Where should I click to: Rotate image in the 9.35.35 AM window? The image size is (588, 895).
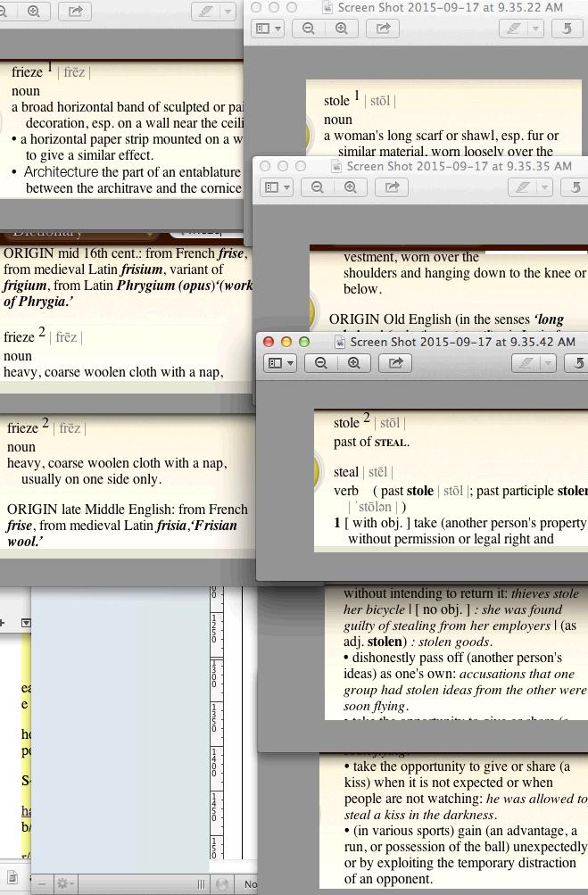pyautogui.click(x=575, y=187)
